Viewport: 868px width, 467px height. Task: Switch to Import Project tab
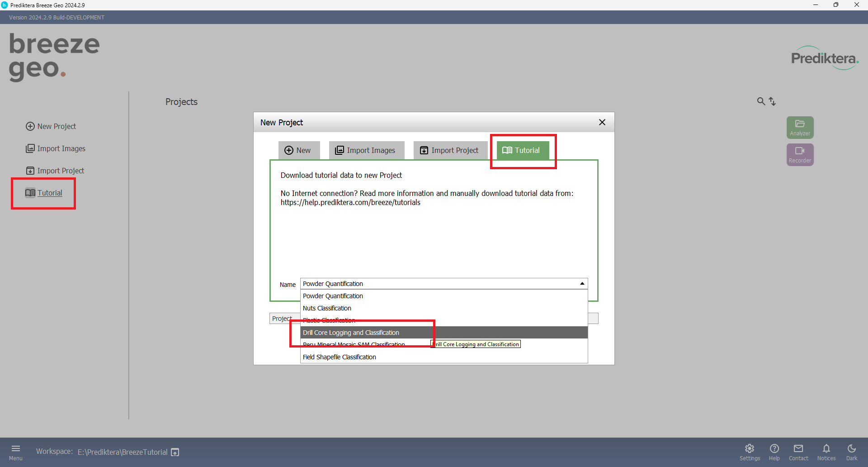(449, 150)
